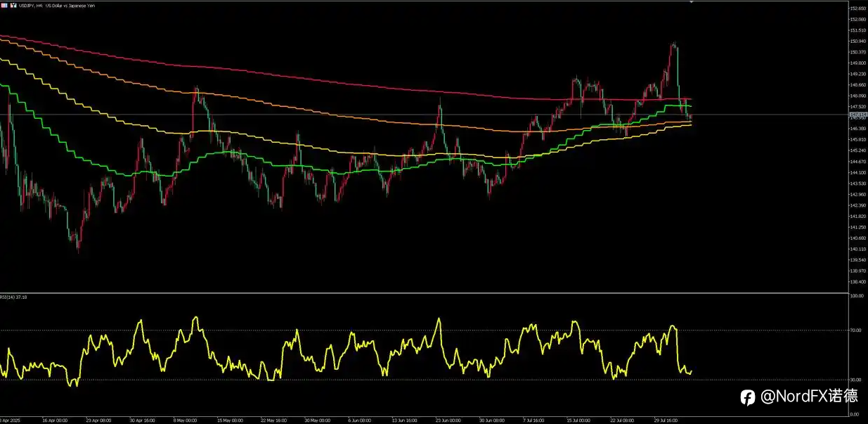Click the 148.090 price scale label
The image size is (868, 424).
coord(857,96)
